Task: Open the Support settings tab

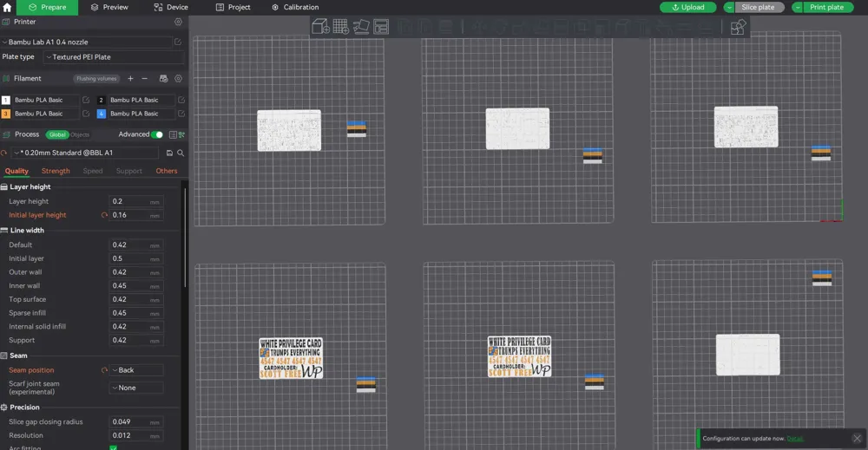Action: [x=129, y=171]
